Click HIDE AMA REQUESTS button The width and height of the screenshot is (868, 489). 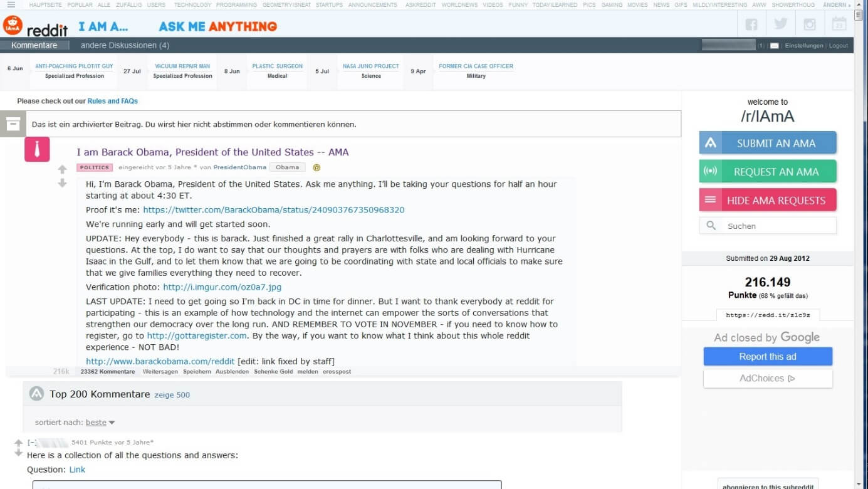768,201
